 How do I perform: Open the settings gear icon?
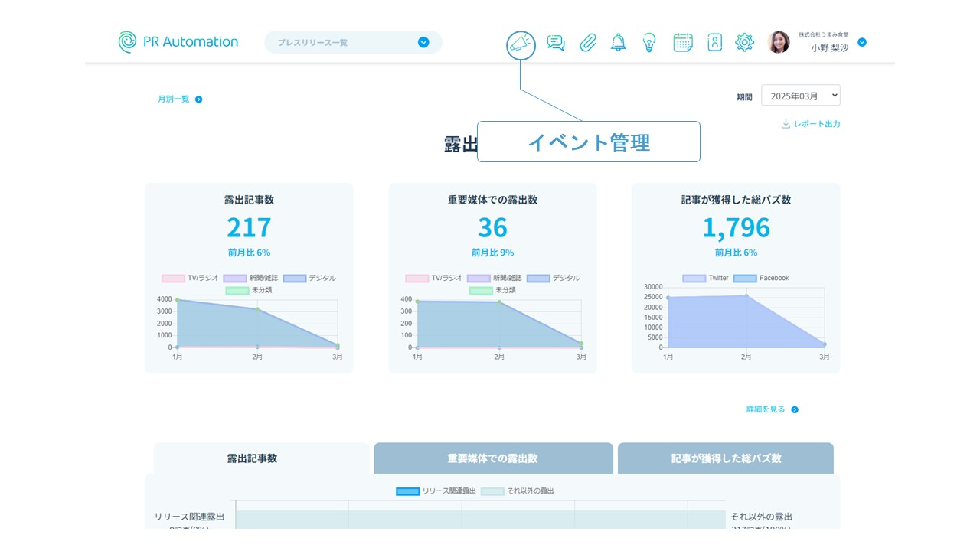(744, 43)
